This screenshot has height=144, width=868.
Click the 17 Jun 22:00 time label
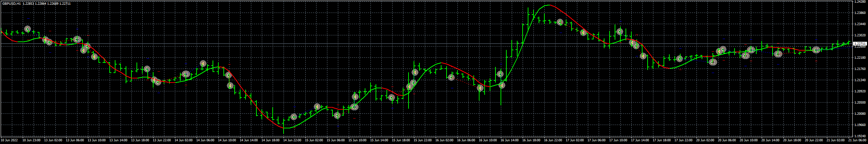click(x=684, y=140)
